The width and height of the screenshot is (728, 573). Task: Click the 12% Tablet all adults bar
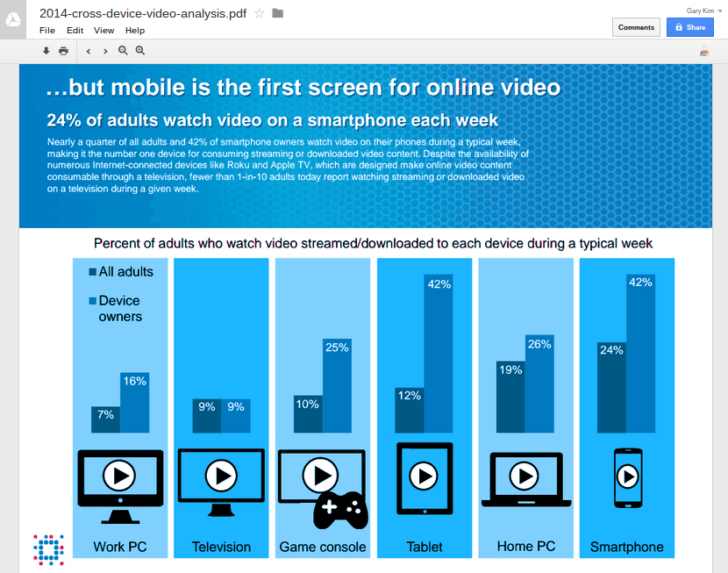410,410
